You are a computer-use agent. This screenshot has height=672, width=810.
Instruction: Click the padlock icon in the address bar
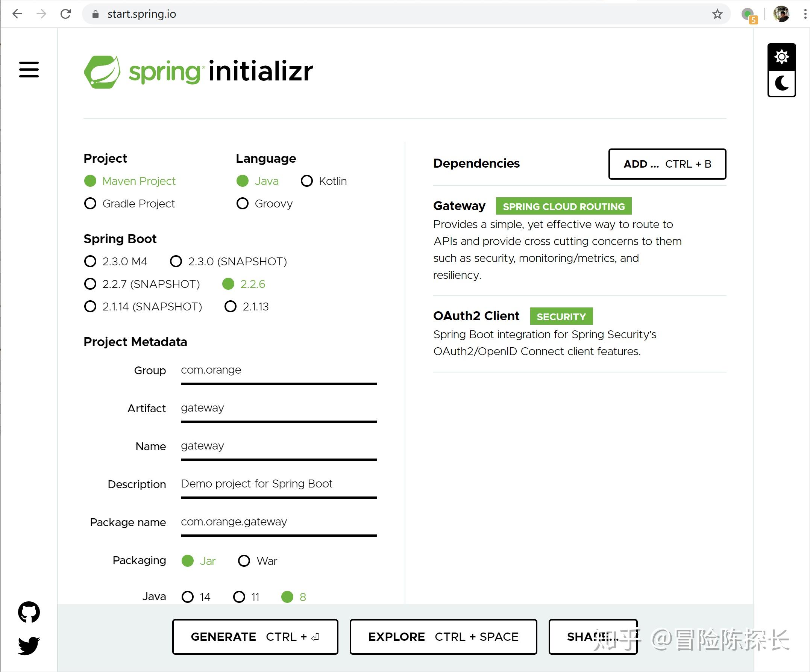pos(95,14)
